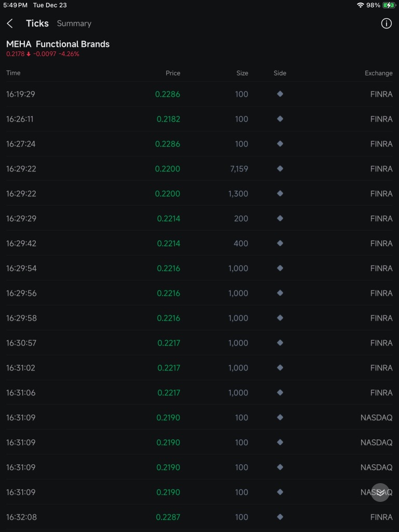
Task: Select the 16:30:57 tick priced 0.2217
Action: (x=199, y=343)
